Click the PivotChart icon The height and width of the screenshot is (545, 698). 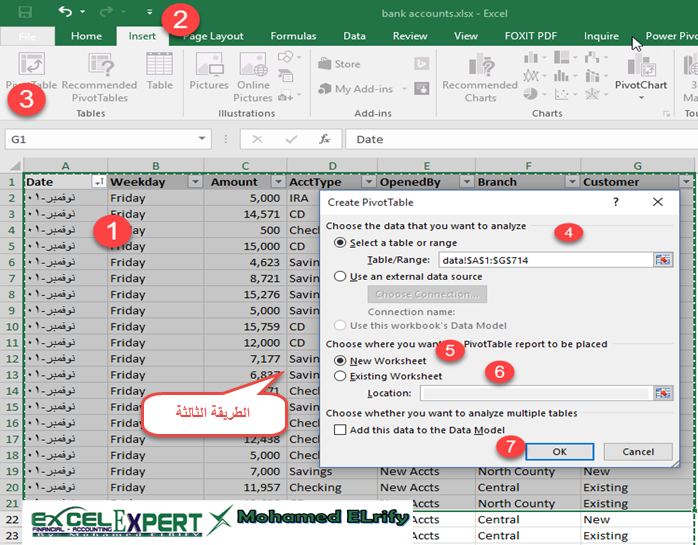pyautogui.click(x=641, y=65)
